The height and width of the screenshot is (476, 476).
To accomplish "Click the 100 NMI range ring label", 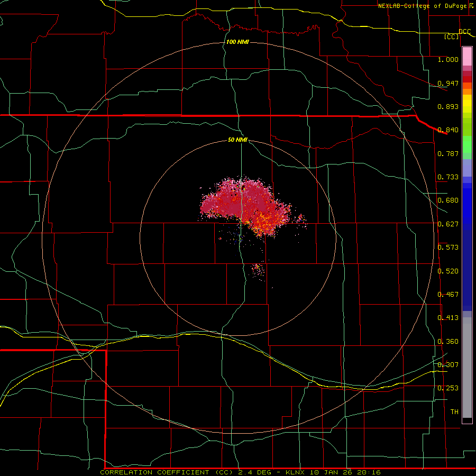I will pos(237,42).
